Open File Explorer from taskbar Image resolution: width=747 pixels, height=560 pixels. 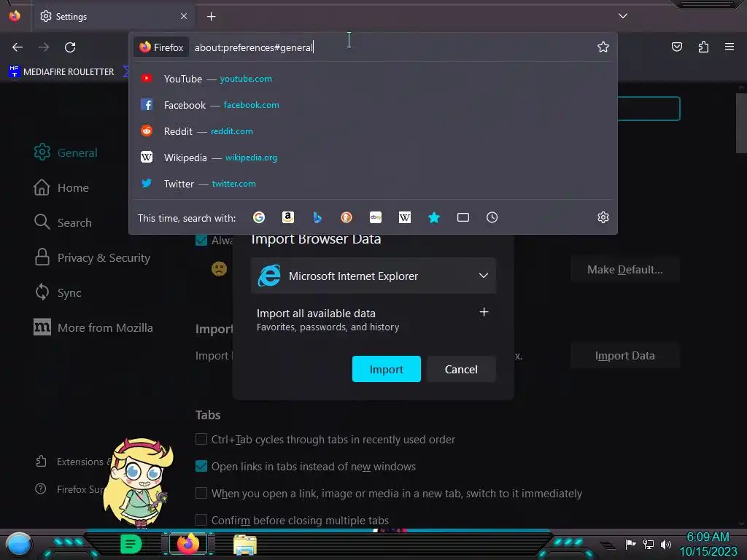245,545
